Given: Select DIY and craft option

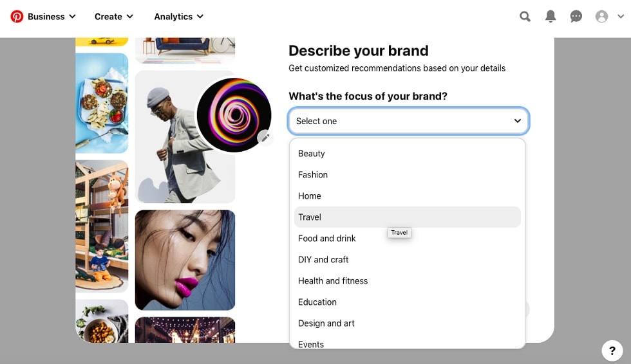Looking at the screenshot, I should tap(407, 260).
